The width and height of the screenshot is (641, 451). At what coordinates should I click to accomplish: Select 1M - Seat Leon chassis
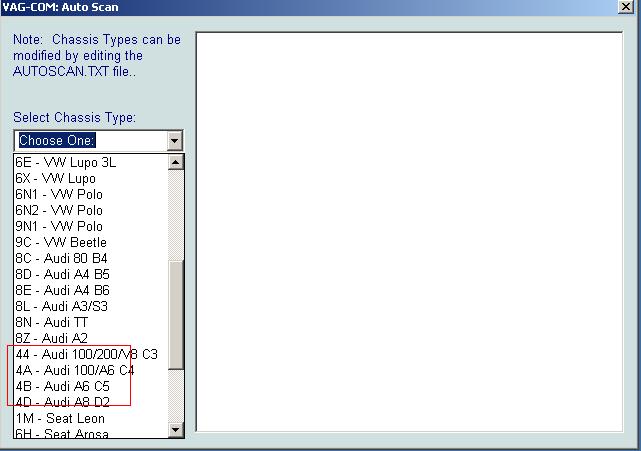[x=60, y=418]
